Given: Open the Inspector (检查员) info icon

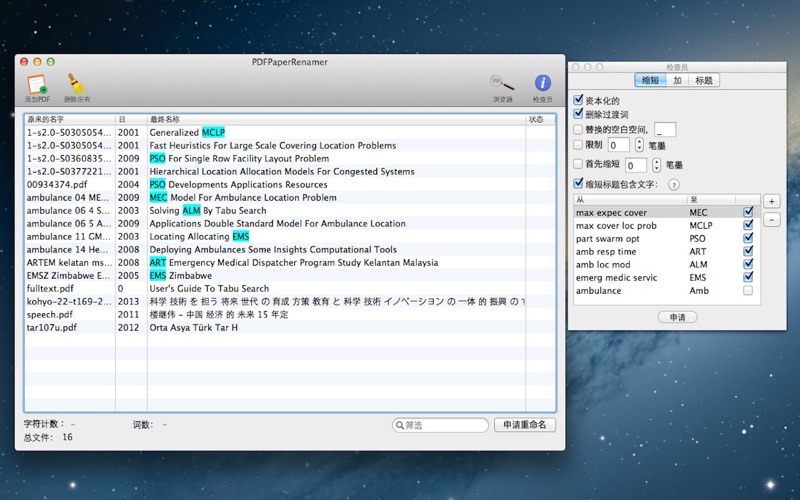Looking at the screenshot, I should pyautogui.click(x=542, y=85).
